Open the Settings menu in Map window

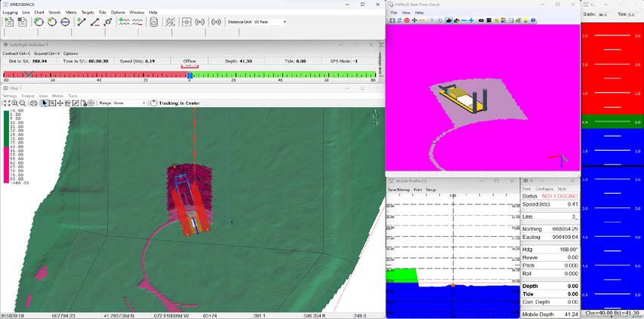coord(11,96)
